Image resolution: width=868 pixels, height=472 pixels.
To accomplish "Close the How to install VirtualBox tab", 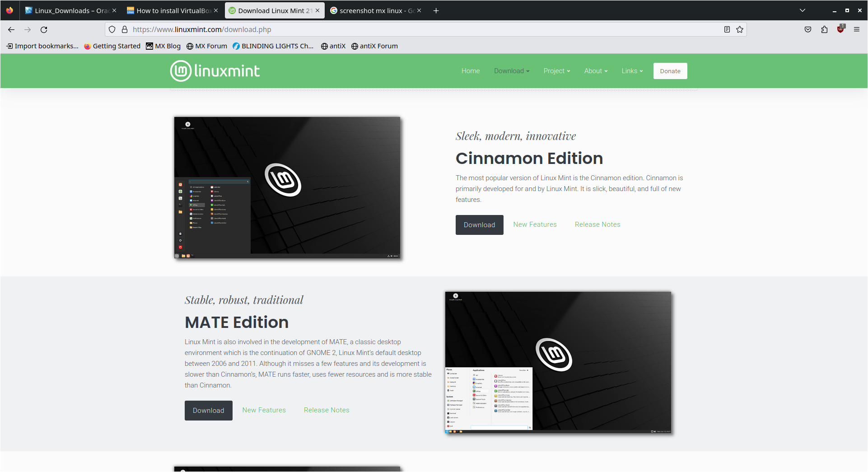I will 216,11.
